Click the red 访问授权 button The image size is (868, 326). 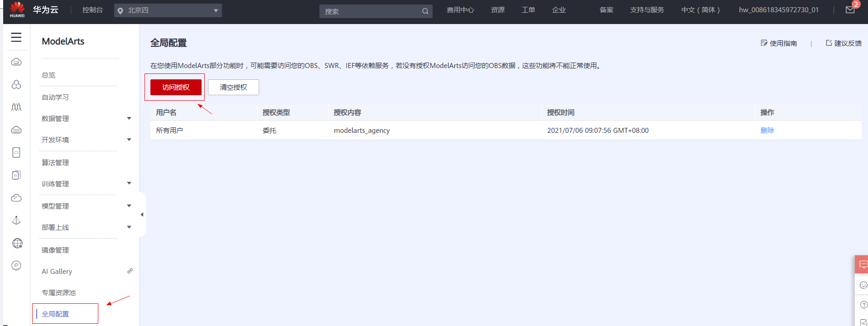176,87
